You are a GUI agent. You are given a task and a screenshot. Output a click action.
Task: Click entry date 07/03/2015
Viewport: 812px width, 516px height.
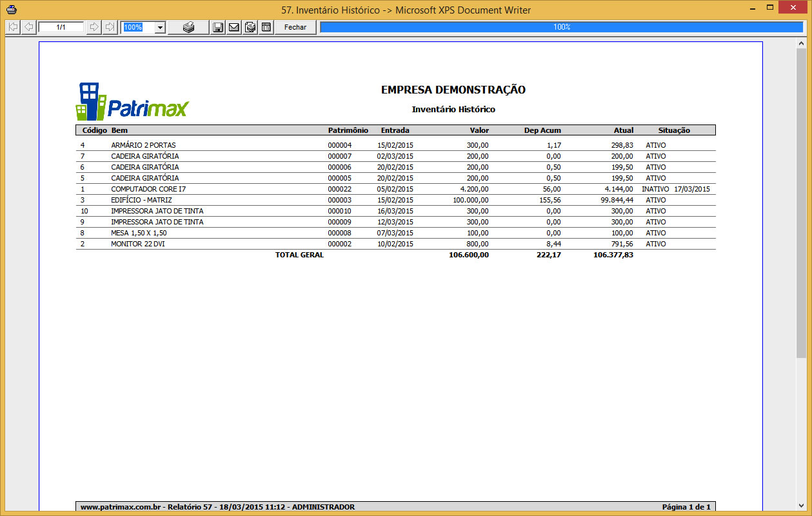click(395, 233)
